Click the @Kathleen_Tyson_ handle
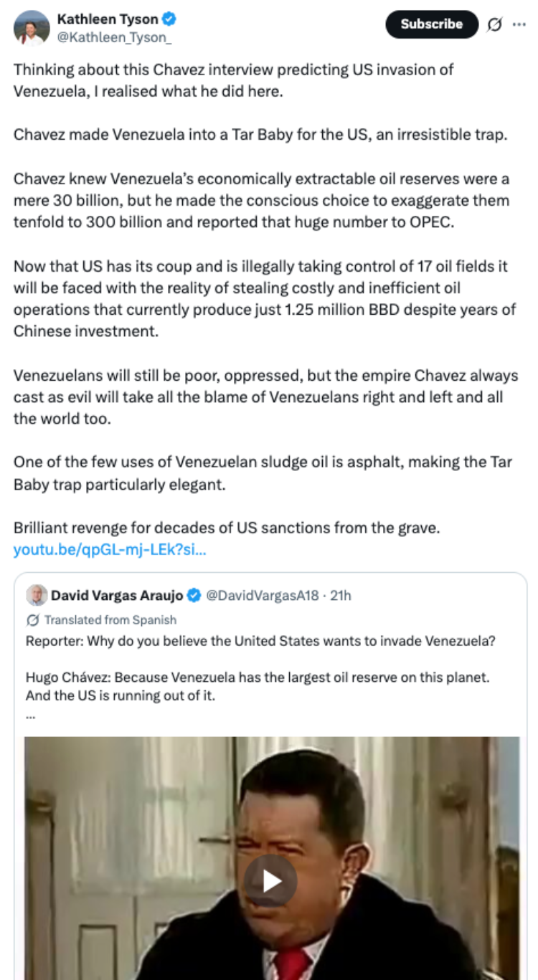The width and height of the screenshot is (538, 980). [114, 37]
